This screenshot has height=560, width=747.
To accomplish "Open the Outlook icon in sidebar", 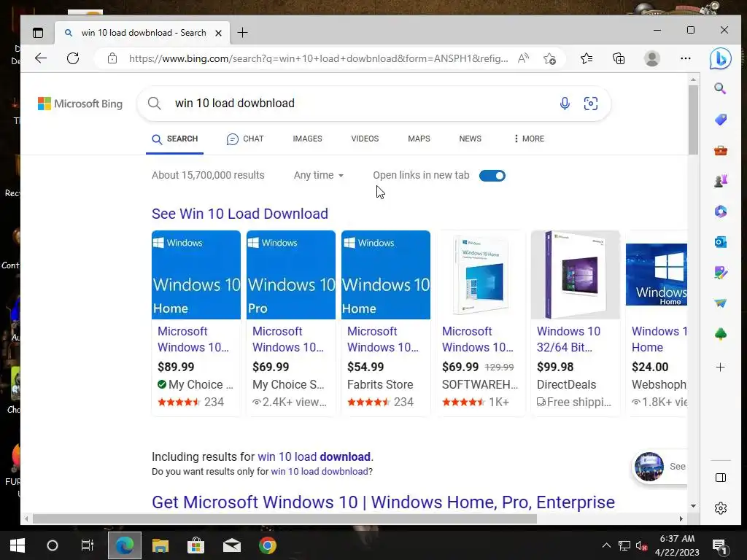I will (720, 242).
